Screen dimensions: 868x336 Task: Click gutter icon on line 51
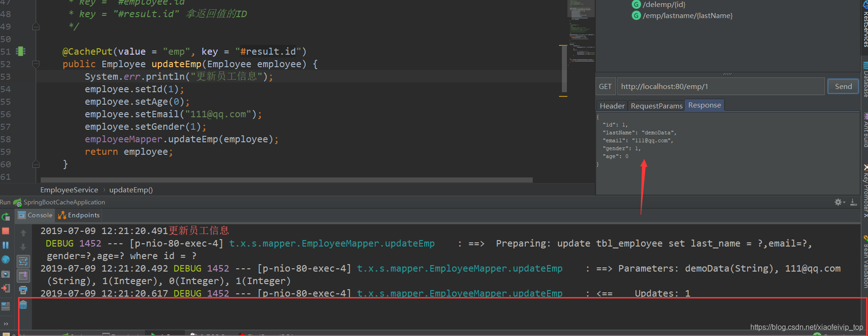[x=20, y=51]
